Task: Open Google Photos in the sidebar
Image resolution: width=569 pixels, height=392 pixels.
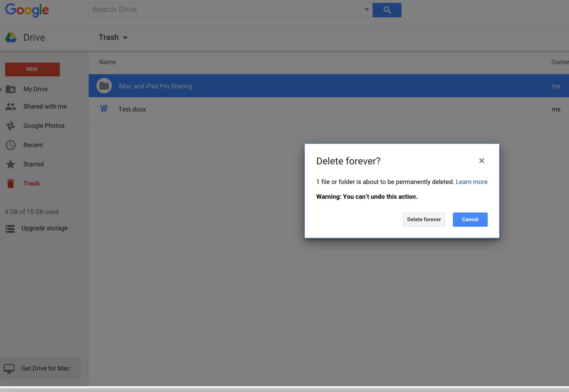Action: [x=44, y=126]
